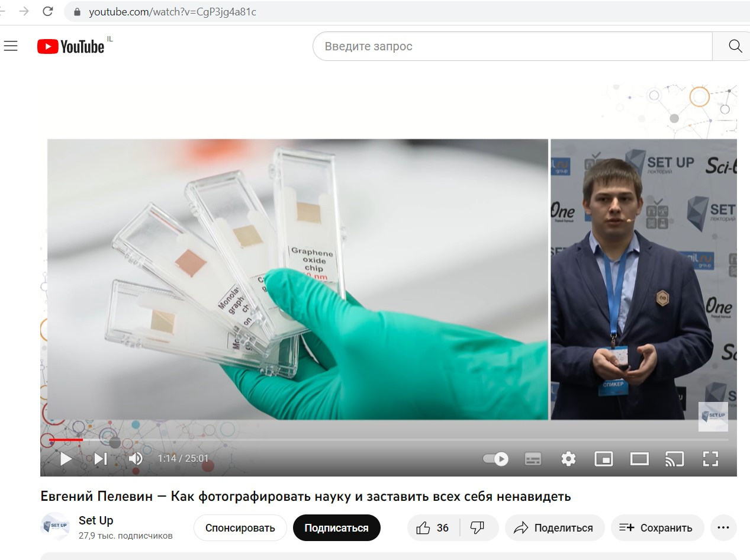The height and width of the screenshot is (560, 750).
Task: Open the YouTube hamburger guide menu
Action: coord(11,46)
